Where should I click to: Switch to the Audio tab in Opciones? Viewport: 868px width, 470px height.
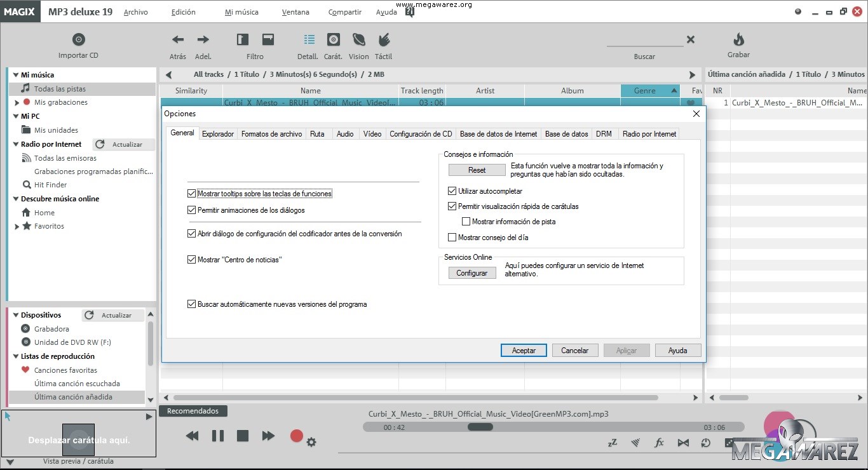tap(345, 133)
